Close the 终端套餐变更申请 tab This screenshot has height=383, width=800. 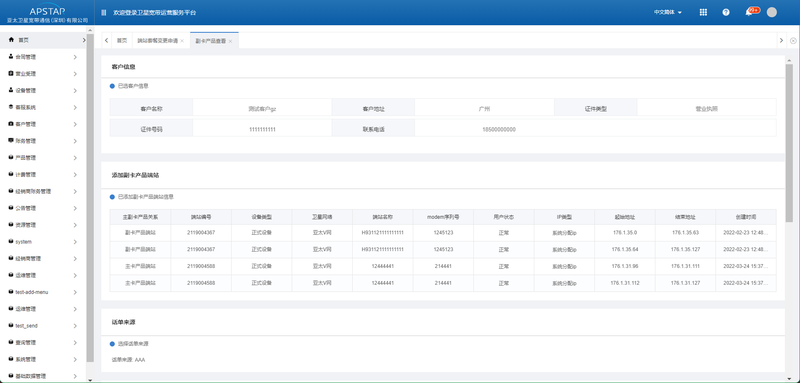click(x=182, y=41)
